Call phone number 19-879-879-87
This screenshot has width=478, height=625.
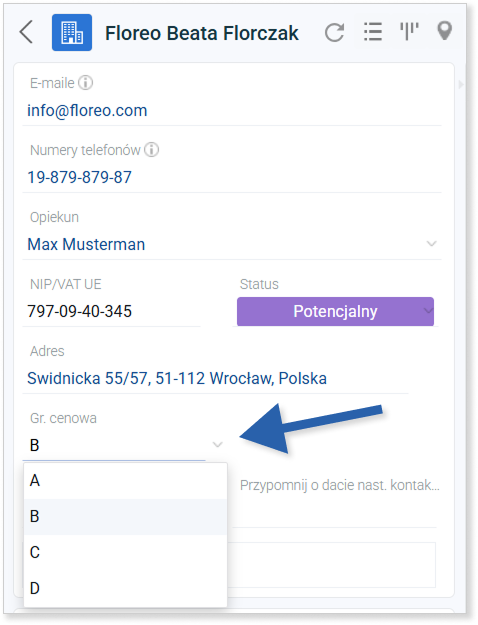point(79,177)
